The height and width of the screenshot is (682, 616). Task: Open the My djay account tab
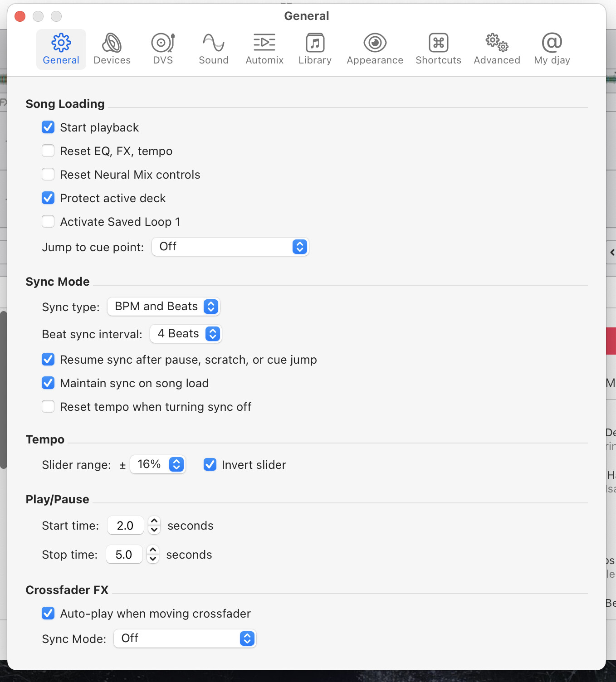pos(552,49)
